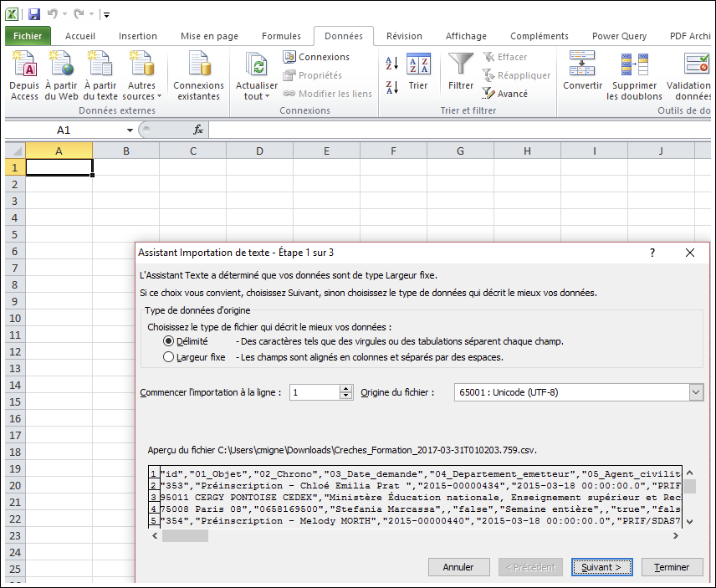Switch to the Formules ribbon tab

281,36
